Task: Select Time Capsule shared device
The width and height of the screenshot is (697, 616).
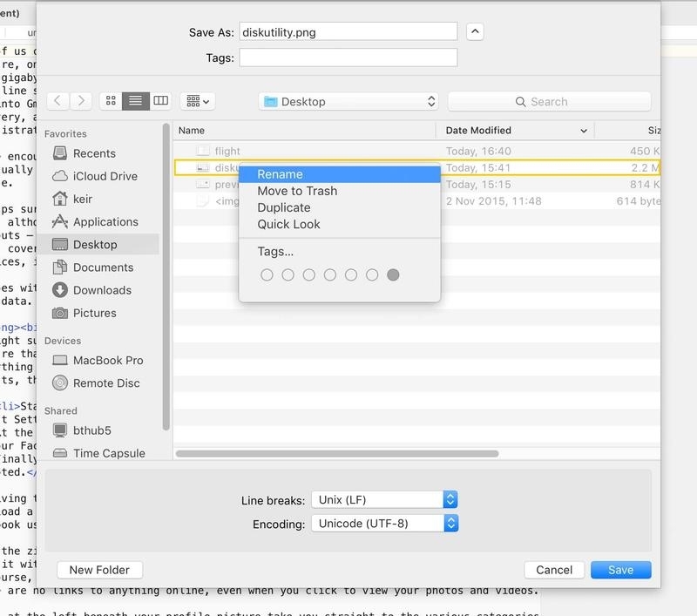Action: pyautogui.click(x=110, y=453)
